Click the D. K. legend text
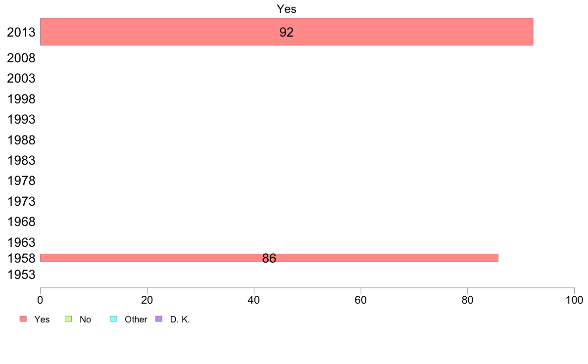Viewport: 588px width, 364px height. pyautogui.click(x=180, y=319)
